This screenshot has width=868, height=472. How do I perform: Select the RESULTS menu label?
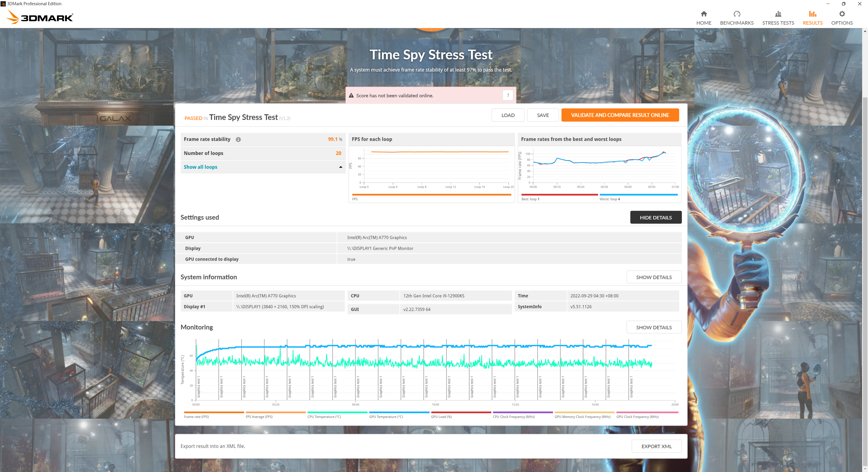pyautogui.click(x=812, y=23)
